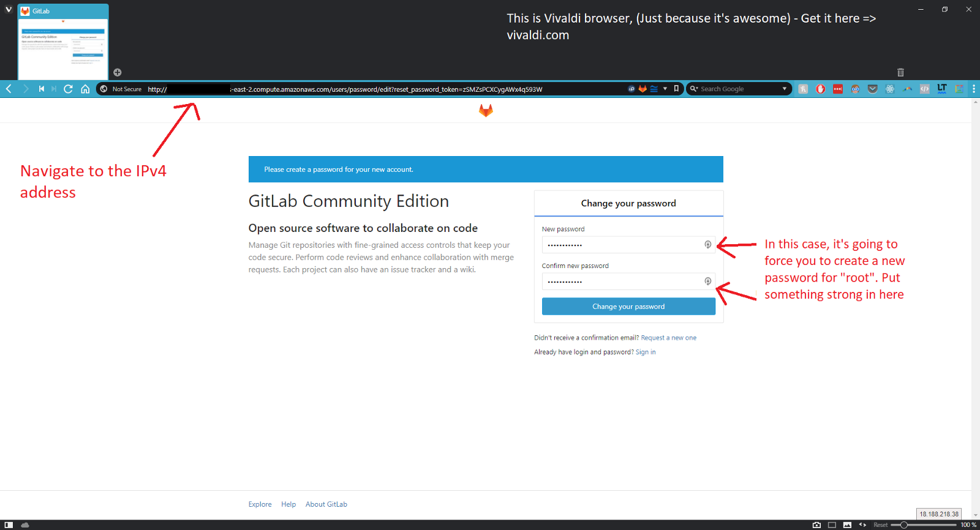Capture the page with the camera icon
The image size is (980, 530).
coord(816,525)
